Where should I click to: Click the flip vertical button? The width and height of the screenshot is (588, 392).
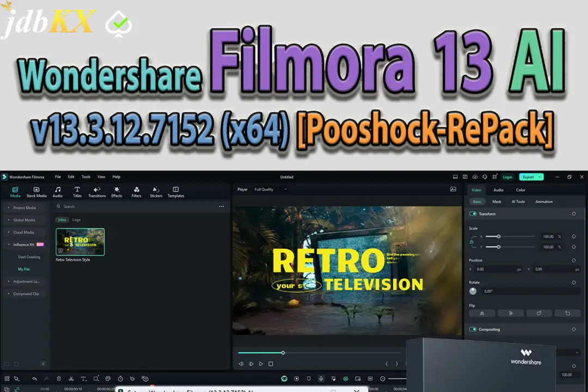point(510,313)
